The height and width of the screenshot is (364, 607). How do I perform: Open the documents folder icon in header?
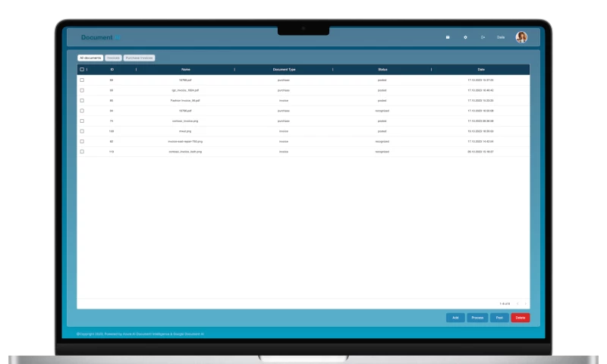click(448, 37)
